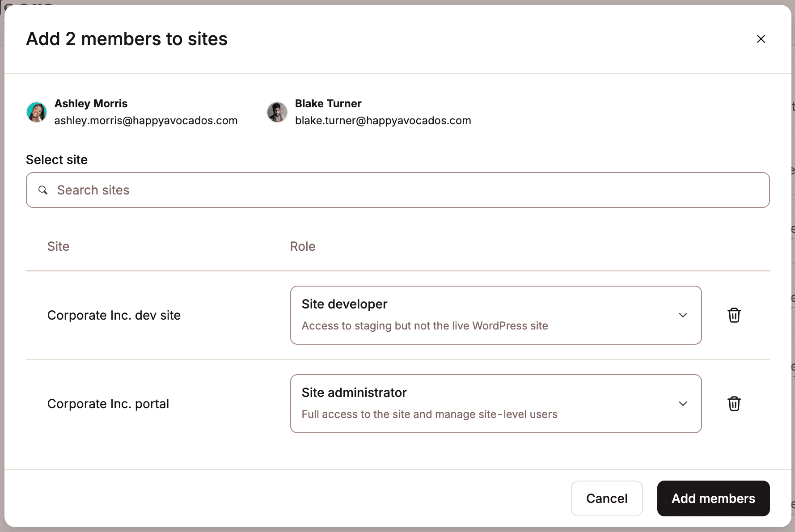Select the Site column header
The image size is (795, 532).
coord(58,246)
